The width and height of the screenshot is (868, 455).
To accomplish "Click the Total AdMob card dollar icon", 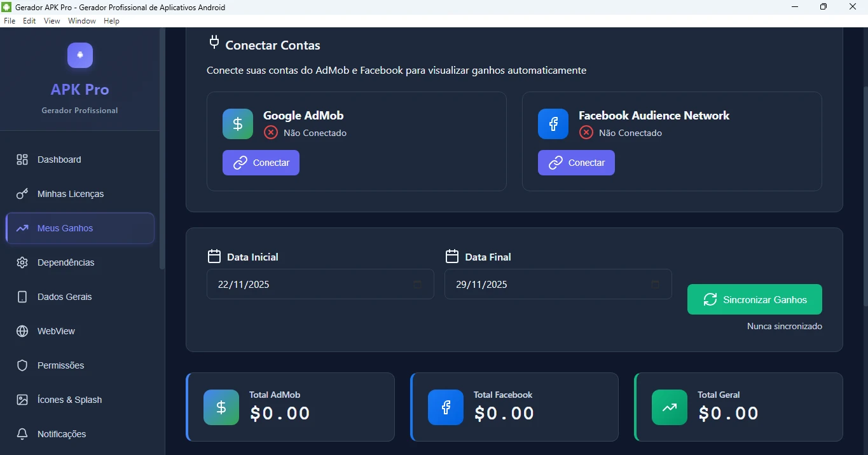I will (x=221, y=407).
